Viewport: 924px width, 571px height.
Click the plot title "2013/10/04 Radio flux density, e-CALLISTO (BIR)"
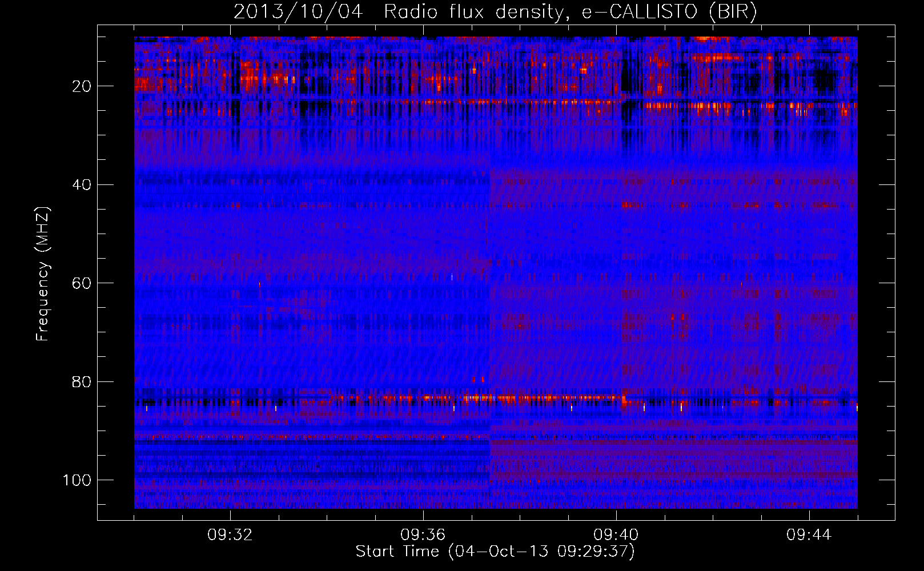tap(495, 11)
